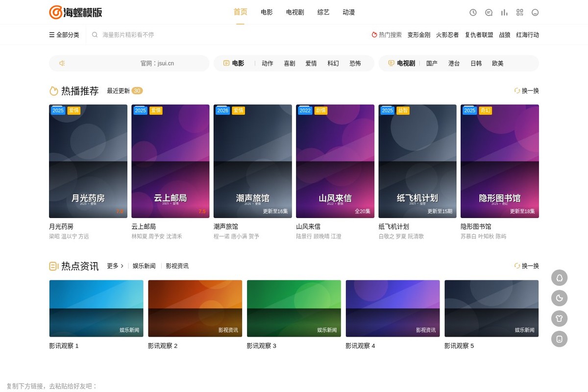
Task: Search hot keyword 红海行动
Action: (528, 35)
